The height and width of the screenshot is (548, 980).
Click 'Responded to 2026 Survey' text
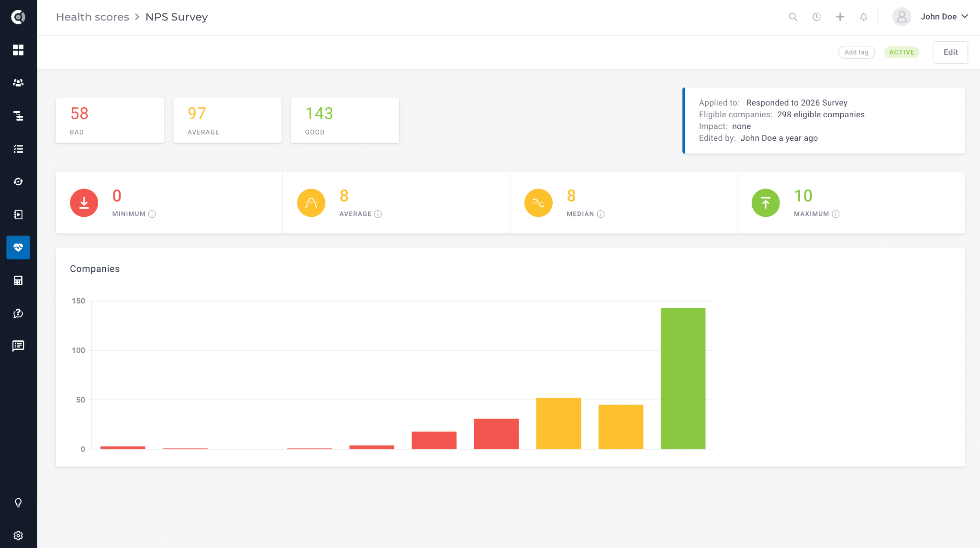[797, 102]
